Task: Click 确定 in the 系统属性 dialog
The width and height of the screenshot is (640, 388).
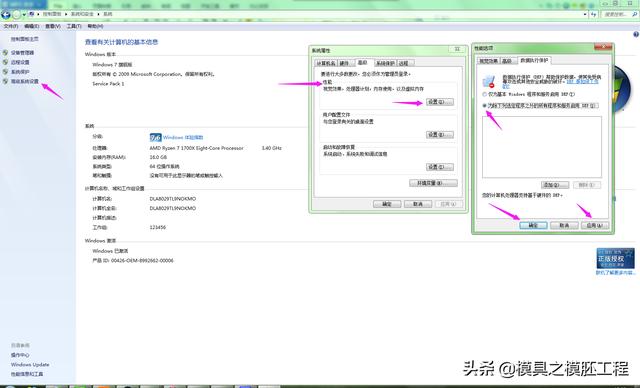Action: (x=387, y=204)
